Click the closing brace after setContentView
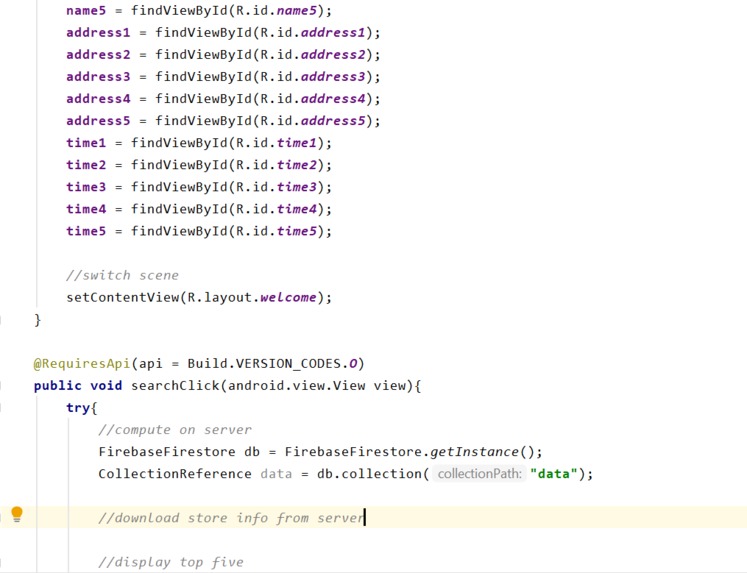This screenshot has width=747, height=573. [38, 320]
